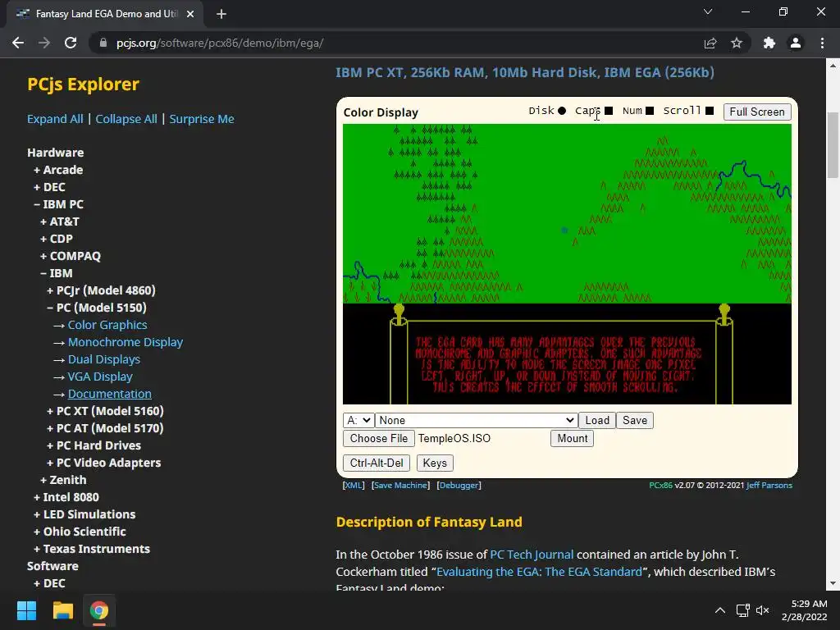840x630 pixels.
Task: Expand the COMPAQ tree node
Action: 71,256
